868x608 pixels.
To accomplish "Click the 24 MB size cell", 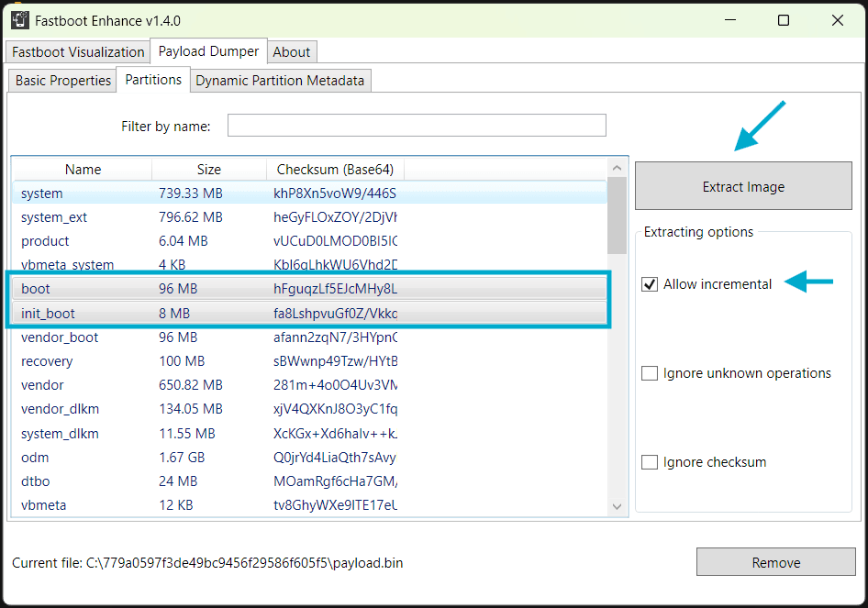I will [178, 481].
